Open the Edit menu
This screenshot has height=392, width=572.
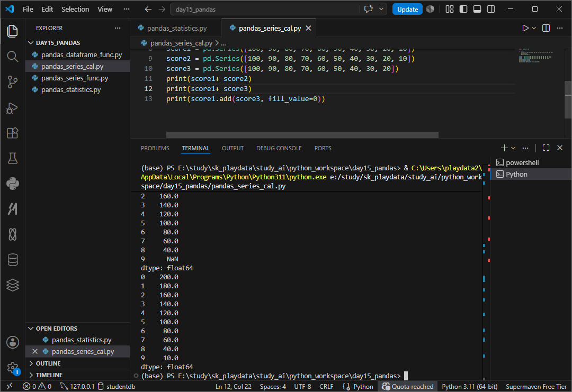coord(47,9)
